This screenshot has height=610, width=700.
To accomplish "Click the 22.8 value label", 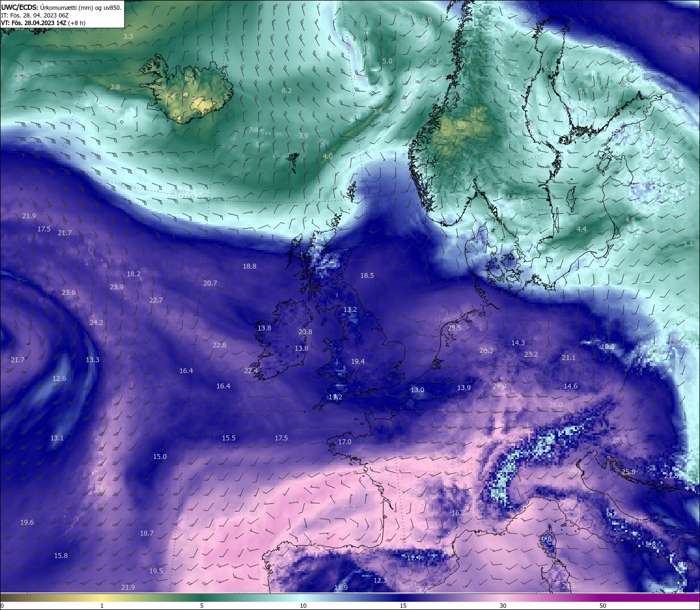I will (219, 345).
